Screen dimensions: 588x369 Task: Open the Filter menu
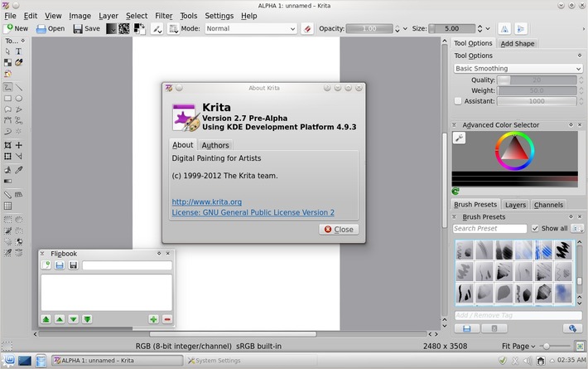163,16
